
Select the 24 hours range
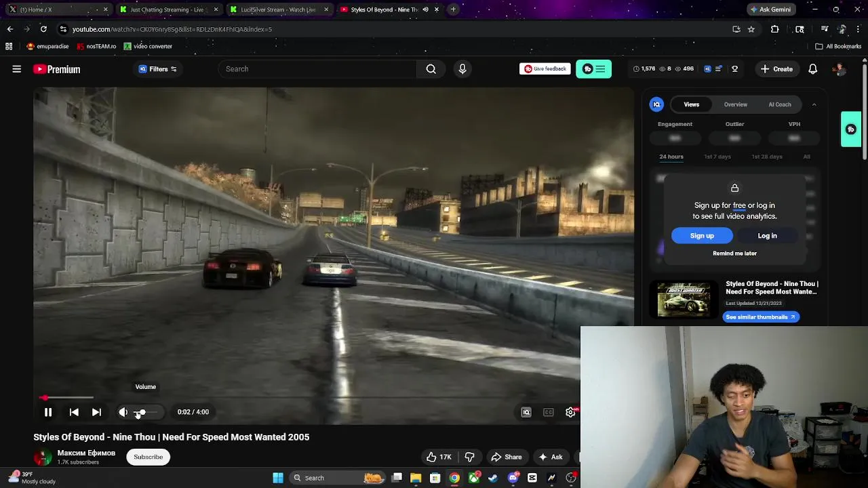(671, 157)
